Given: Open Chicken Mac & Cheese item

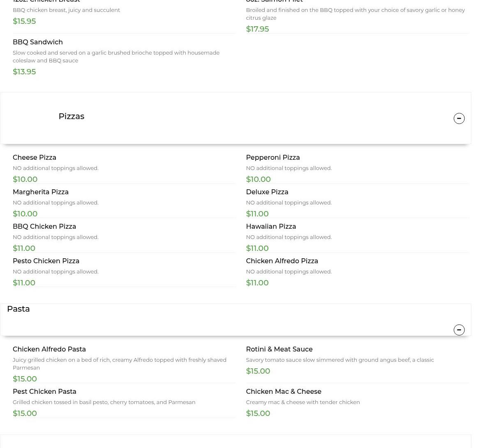Looking at the screenshot, I should (x=283, y=392).
